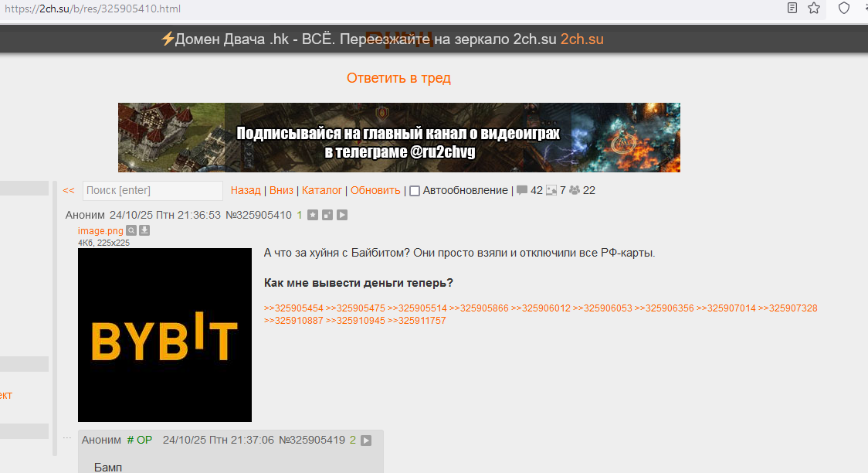868x473 pixels.
Task: Follow reply link >>325905454
Action: point(293,308)
